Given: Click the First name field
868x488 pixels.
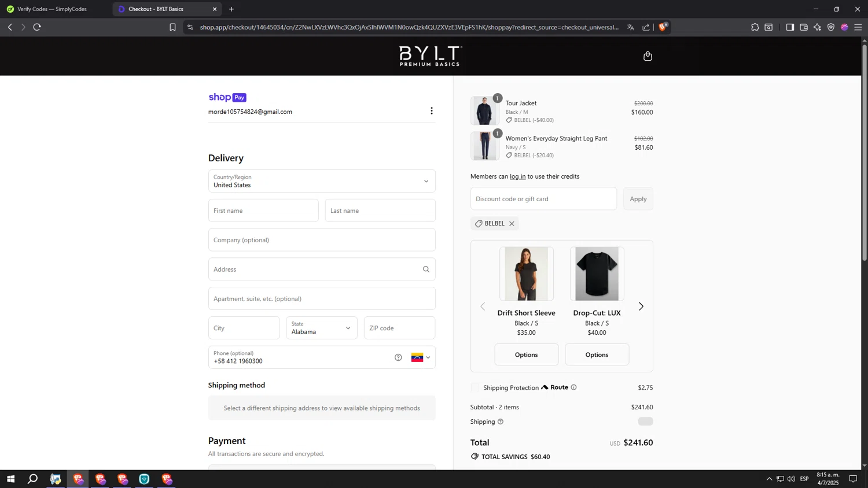Looking at the screenshot, I should 263,210.
